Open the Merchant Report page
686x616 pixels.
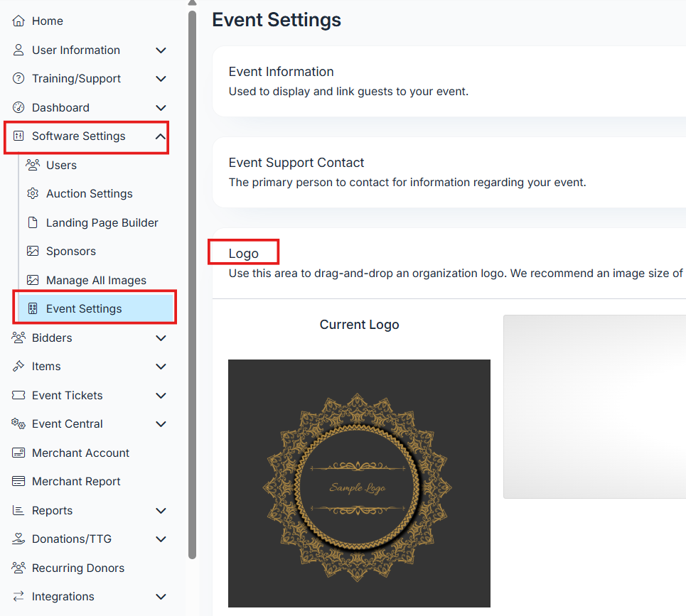[x=76, y=482]
